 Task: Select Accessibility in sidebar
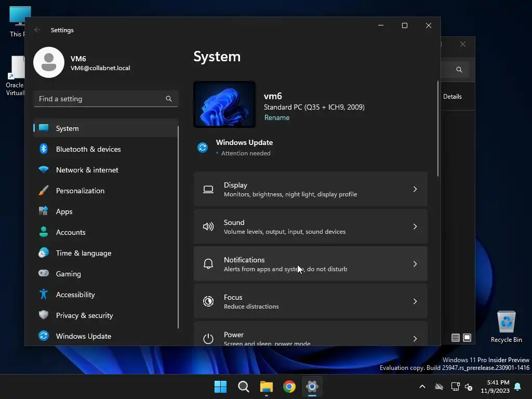[105, 295]
